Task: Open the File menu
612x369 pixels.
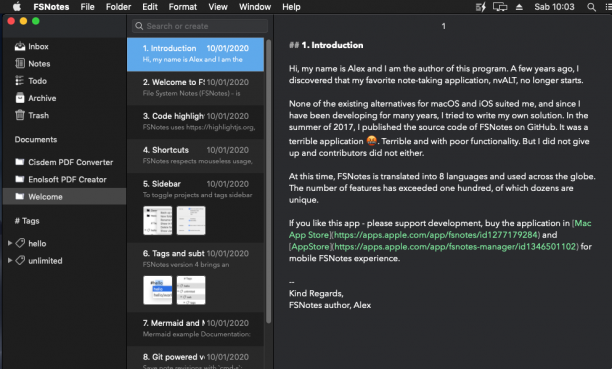Action: coord(87,7)
